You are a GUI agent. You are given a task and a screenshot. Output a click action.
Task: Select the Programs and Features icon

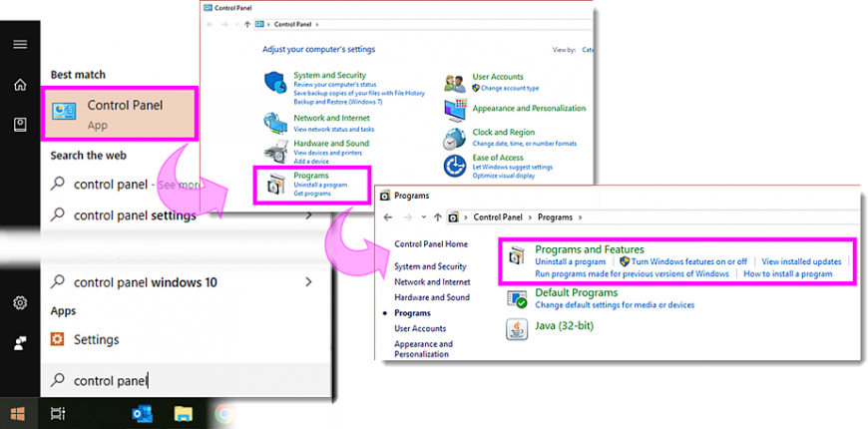(517, 255)
